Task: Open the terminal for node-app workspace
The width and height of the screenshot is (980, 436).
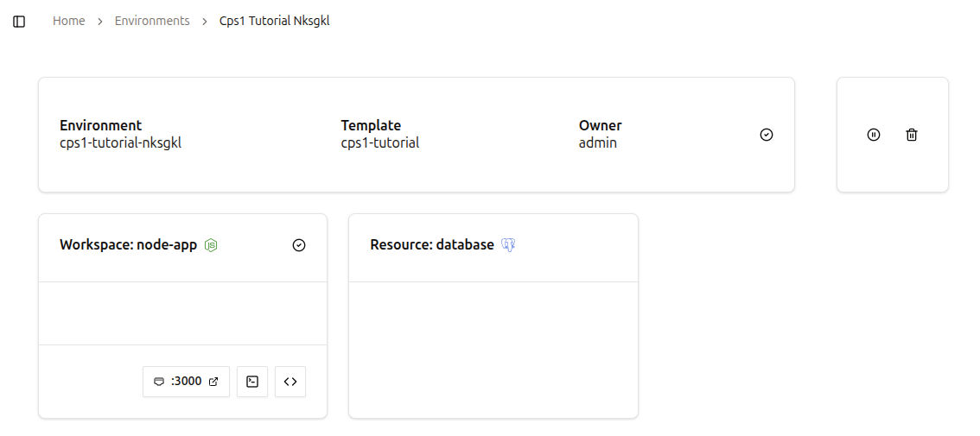Action: 252,382
